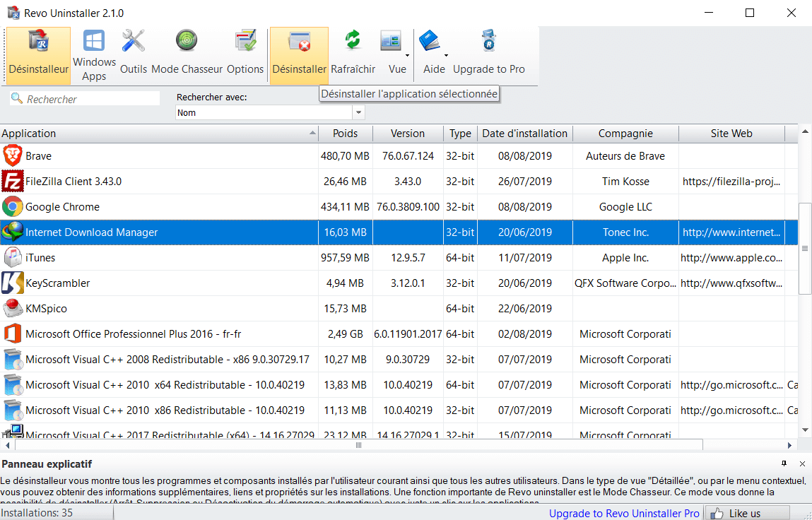Refresh list with Rafraîchir icon
Screen dimensions: 812x520
(x=353, y=41)
